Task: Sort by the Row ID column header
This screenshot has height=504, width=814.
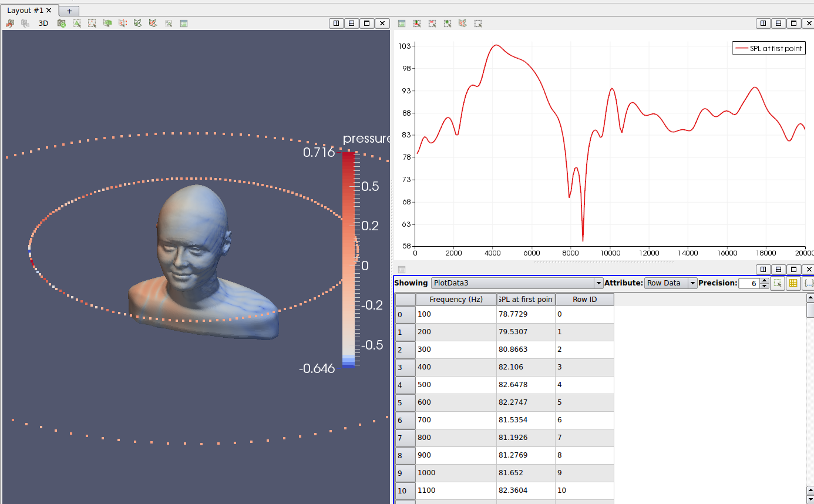Action: pyautogui.click(x=584, y=300)
